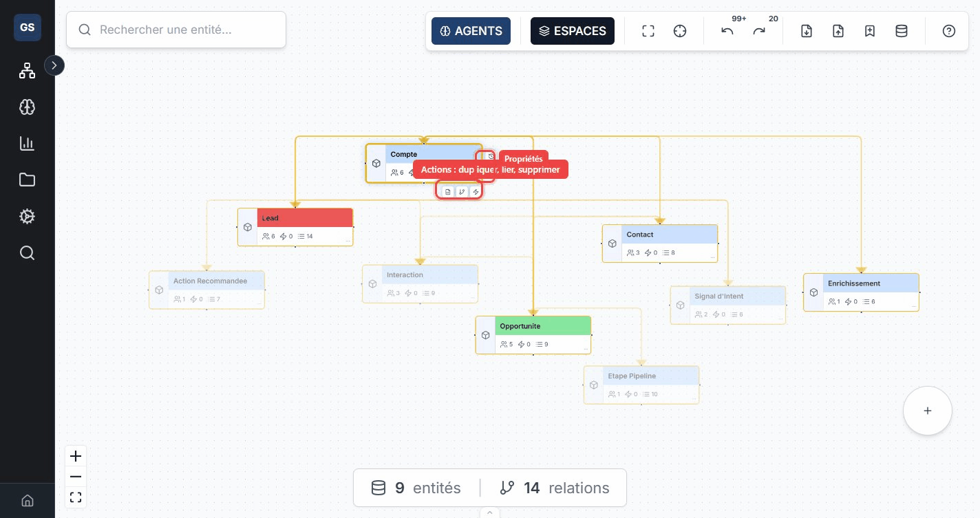Image resolution: width=980 pixels, height=518 pixels.
Task: Click the search entity input field
Action: click(176, 30)
